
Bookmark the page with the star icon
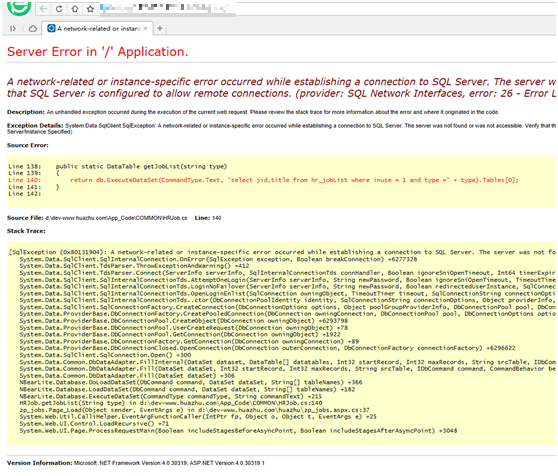(90, 9)
